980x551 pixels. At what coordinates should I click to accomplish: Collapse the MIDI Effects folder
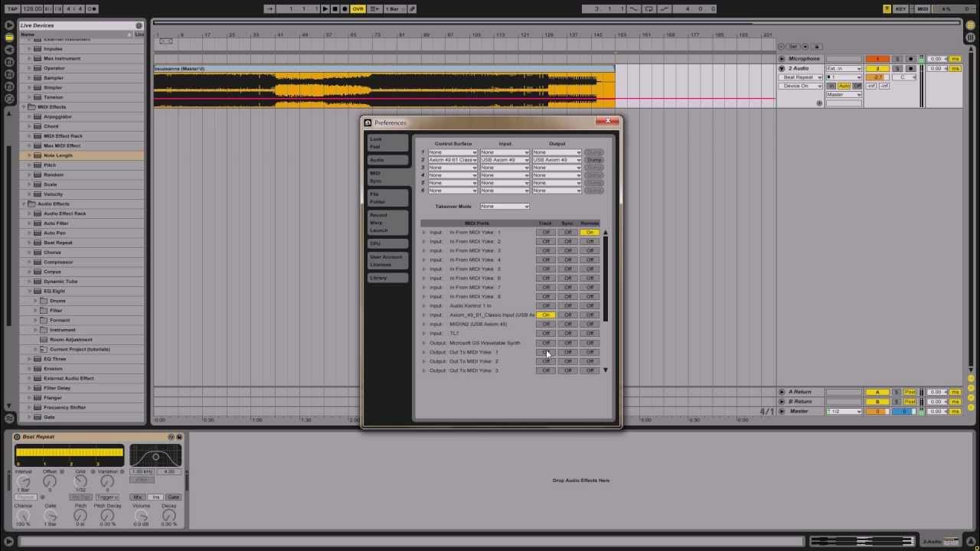point(24,107)
